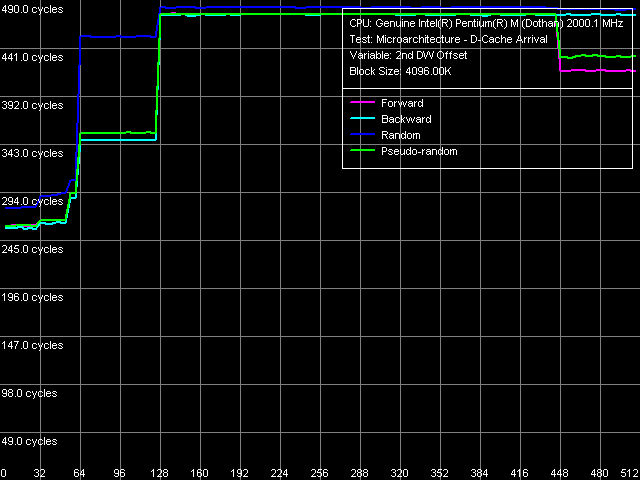The image size is (640, 480).
Task: Click the 224 x-axis label
Action: pos(280,473)
